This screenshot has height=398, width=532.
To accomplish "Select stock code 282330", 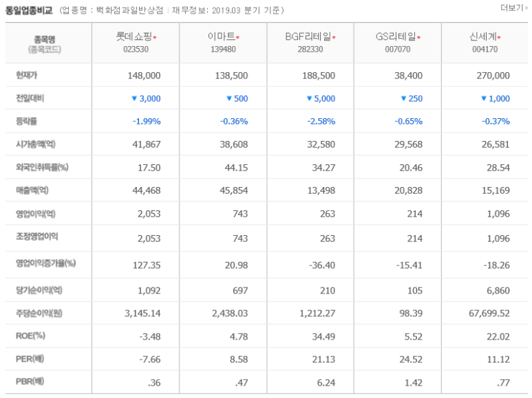I will tap(310, 49).
